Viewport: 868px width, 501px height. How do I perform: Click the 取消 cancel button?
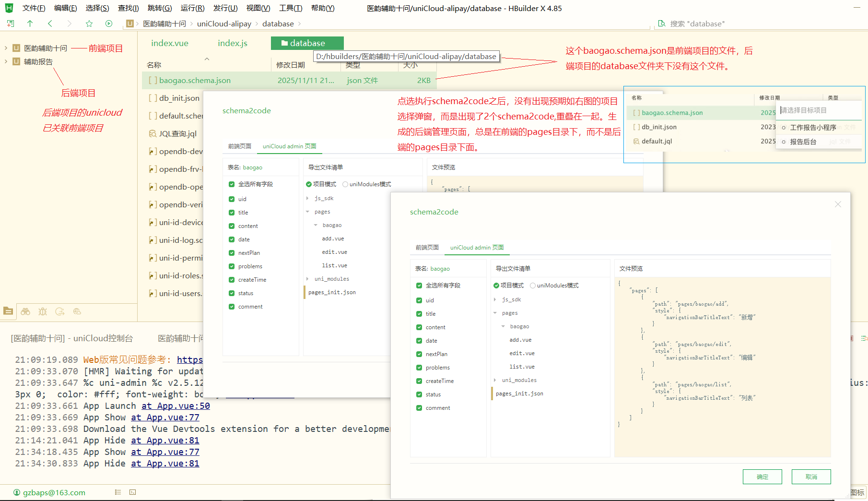coord(811,477)
